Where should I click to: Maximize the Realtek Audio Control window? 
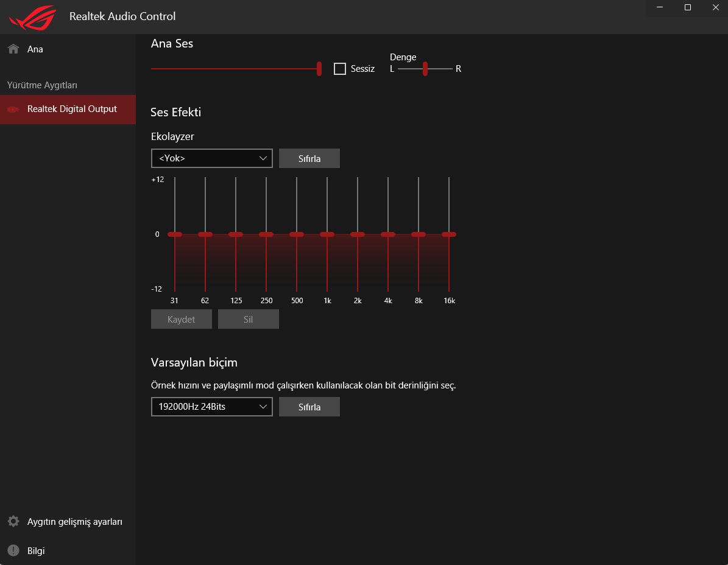(688, 7)
